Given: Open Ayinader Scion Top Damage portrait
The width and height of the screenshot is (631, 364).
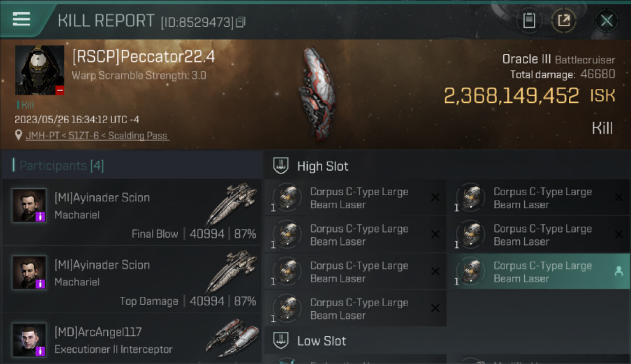Looking at the screenshot, I should pos(29,273).
